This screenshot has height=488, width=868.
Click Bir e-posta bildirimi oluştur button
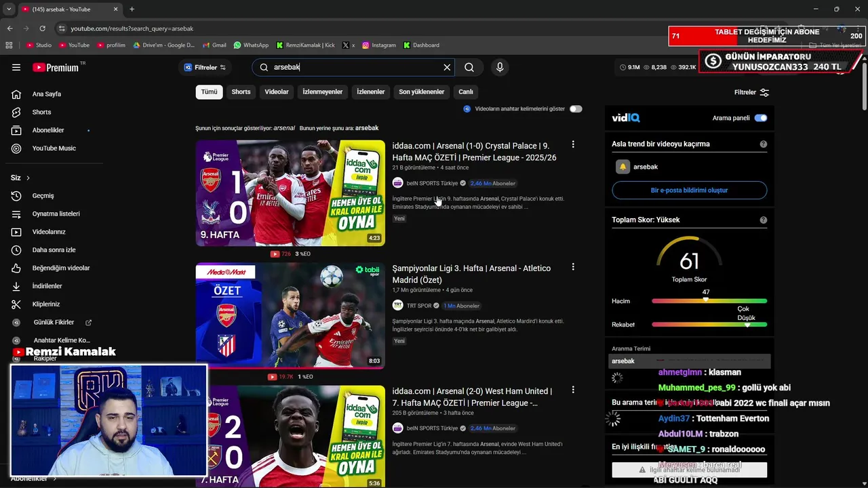point(689,190)
